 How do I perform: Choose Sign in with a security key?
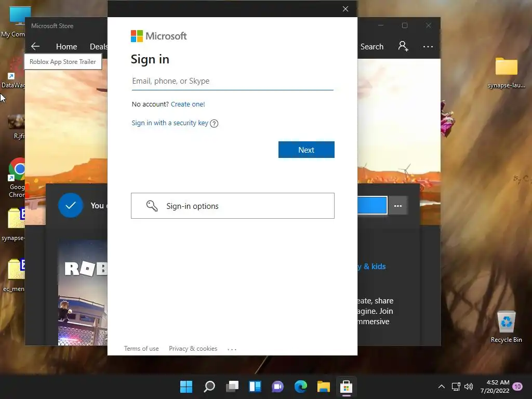tap(170, 123)
